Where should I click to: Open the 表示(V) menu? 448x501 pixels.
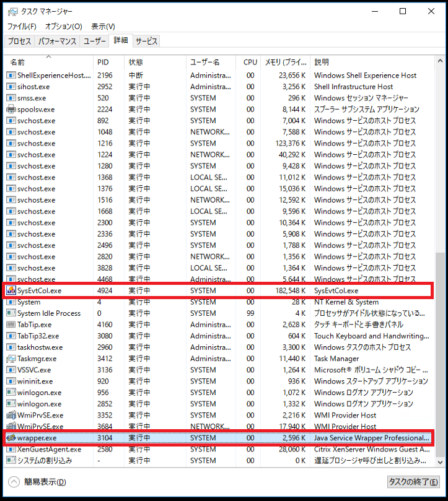coord(103,26)
